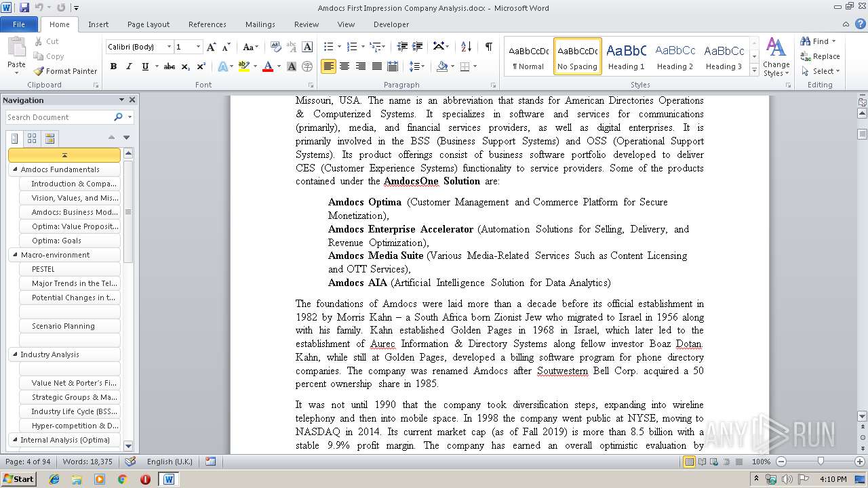Collapse Macro-environment heading

click(15, 255)
